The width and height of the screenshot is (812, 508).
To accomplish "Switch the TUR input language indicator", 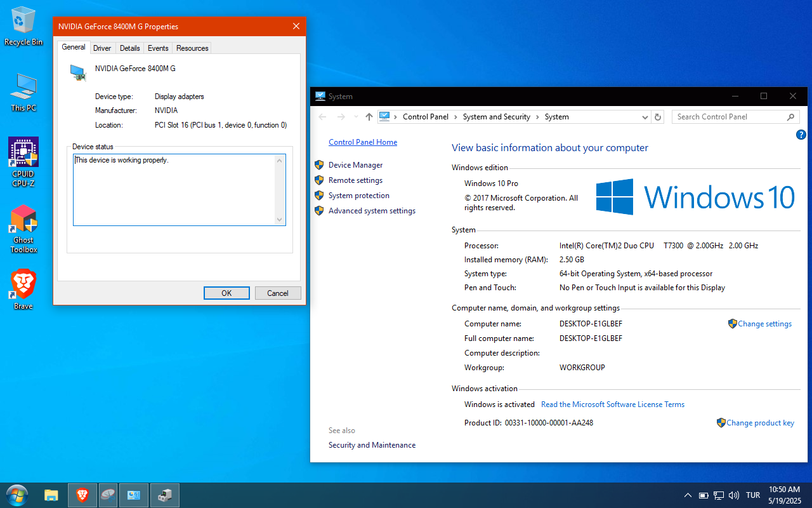I will pos(753,495).
